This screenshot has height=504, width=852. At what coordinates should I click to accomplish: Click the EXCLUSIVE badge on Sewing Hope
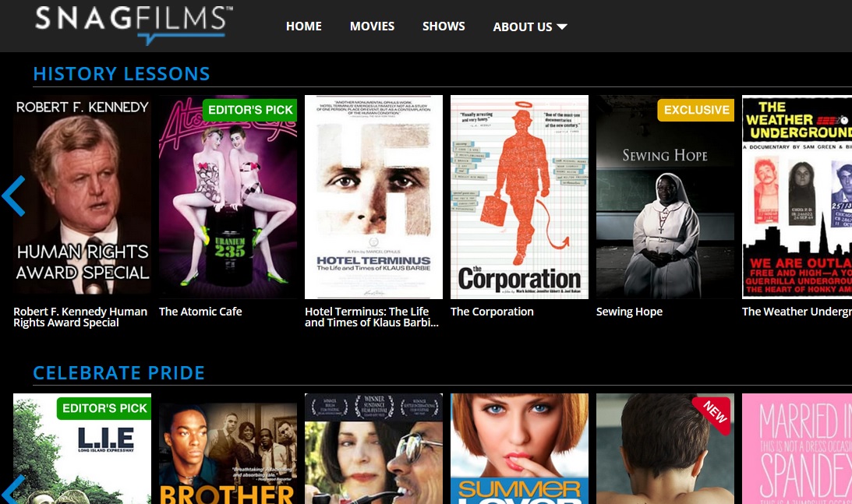(696, 110)
